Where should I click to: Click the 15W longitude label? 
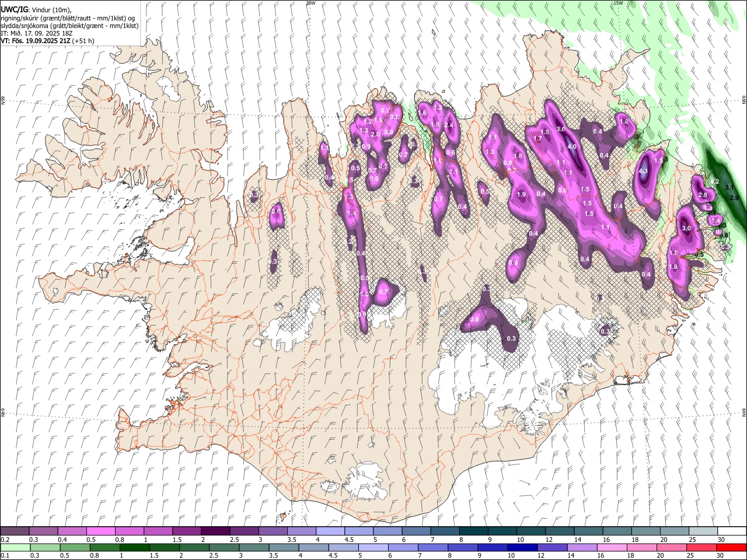click(618, 3)
